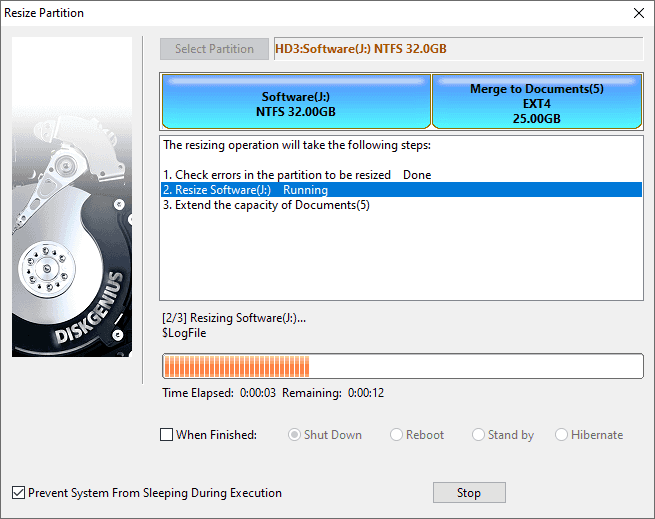Choose the Reboot radio option
The width and height of the screenshot is (655, 519).
click(x=397, y=435)
